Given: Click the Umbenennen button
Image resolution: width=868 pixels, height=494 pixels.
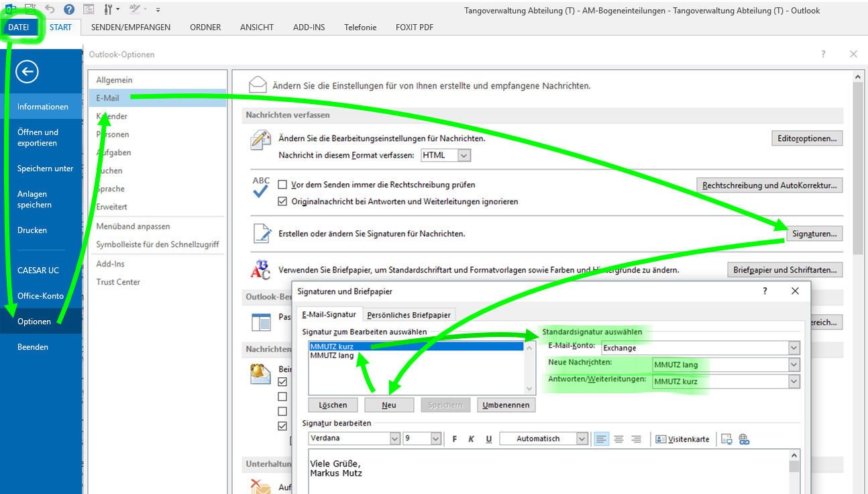Looking at the screenshot, I should [x=507, y=405].
